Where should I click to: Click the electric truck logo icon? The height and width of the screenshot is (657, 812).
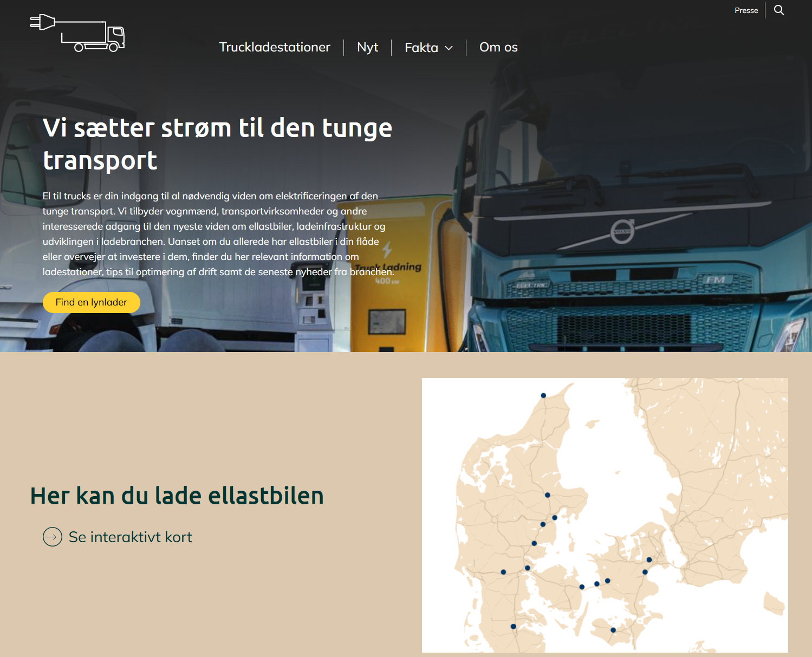coord(77,33)
